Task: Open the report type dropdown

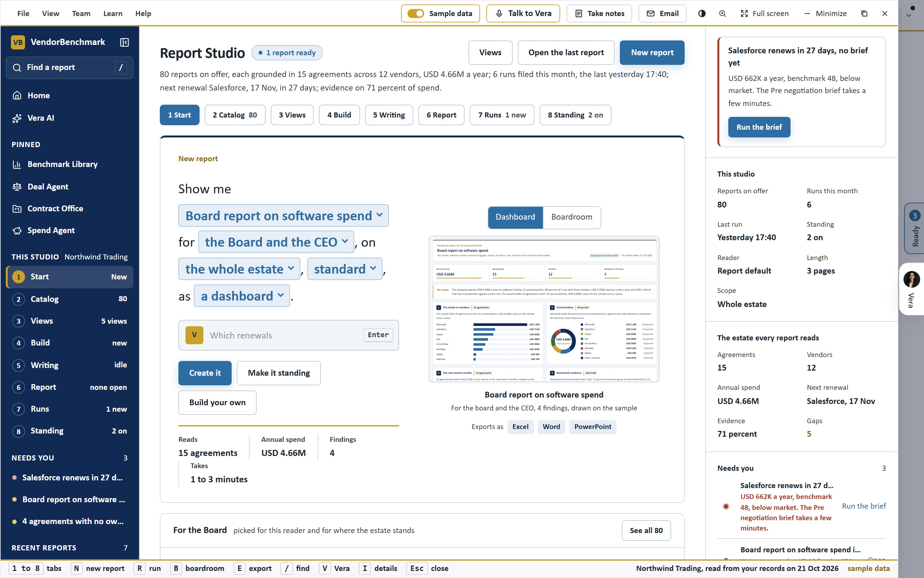Action: [x=283, y=215]
